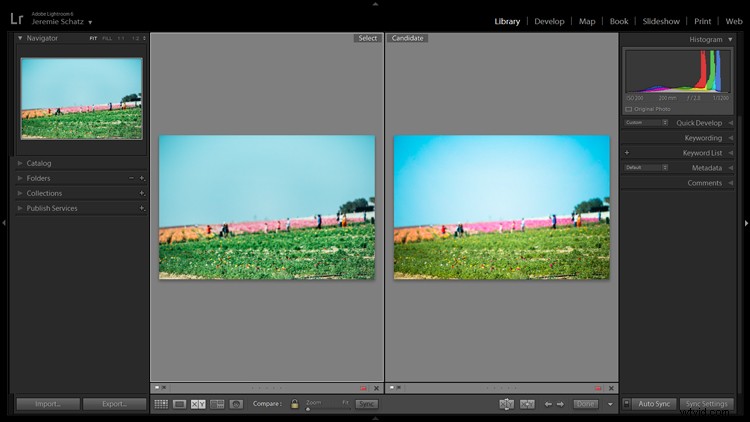This screenshot has height=422, width=750.
Task: Click the Auto Sync button
Action: coord(654,404)
